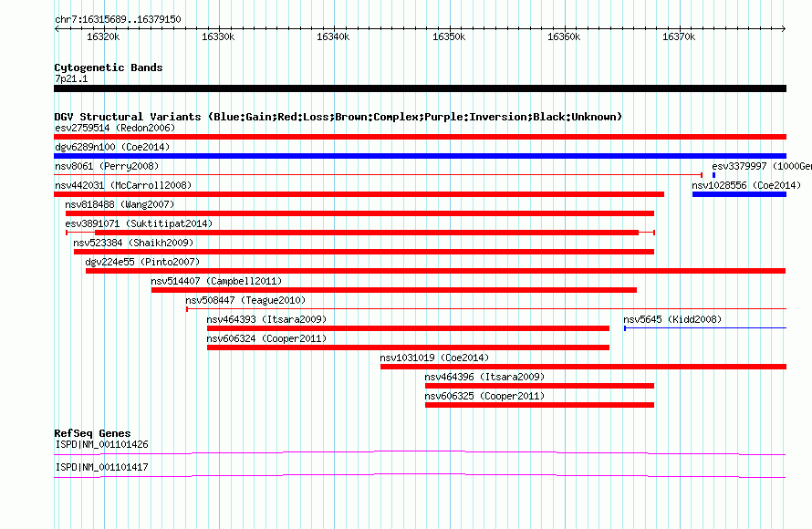Click the dgv6289n100 (Coe2014) label
Image resolution: width=812 pixels, height=529 pixels.
point(112,147)
